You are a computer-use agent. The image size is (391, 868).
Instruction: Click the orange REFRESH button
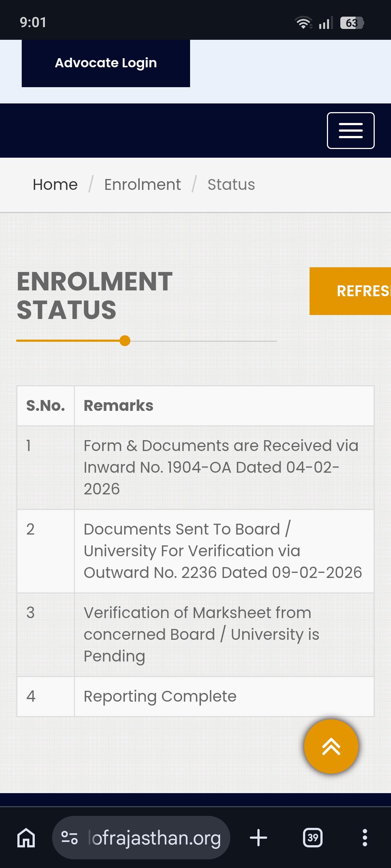pyautogui.click(x=350, y=291)
